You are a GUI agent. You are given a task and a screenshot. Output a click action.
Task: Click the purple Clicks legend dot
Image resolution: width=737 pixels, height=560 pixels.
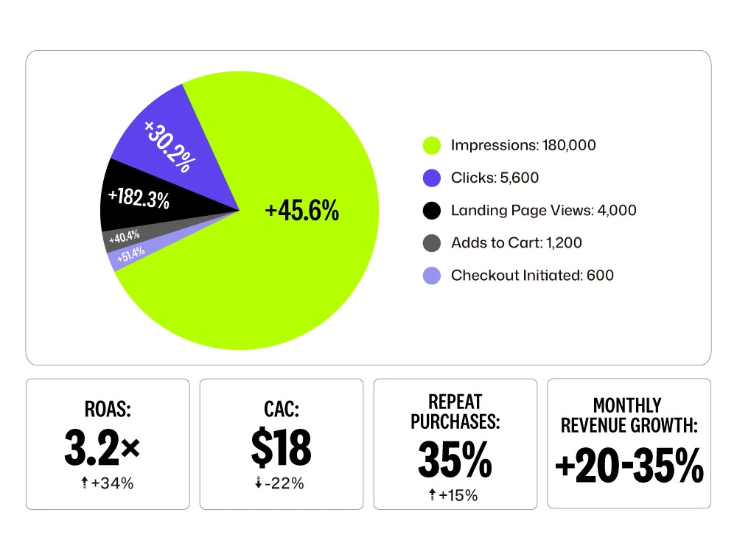coord(433,178)
